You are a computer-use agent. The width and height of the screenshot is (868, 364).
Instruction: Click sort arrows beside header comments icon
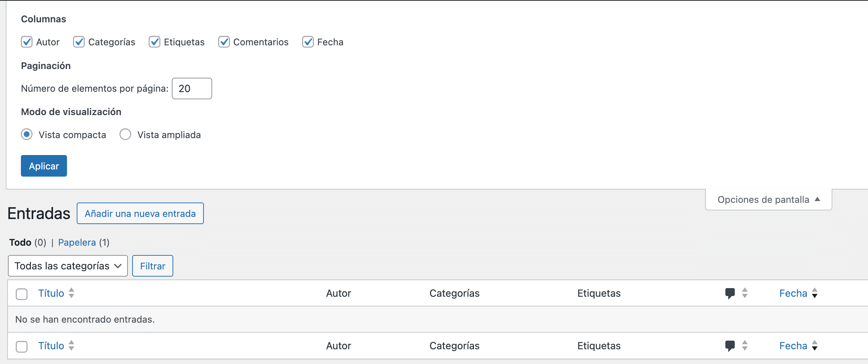click(x=745, y=293)
